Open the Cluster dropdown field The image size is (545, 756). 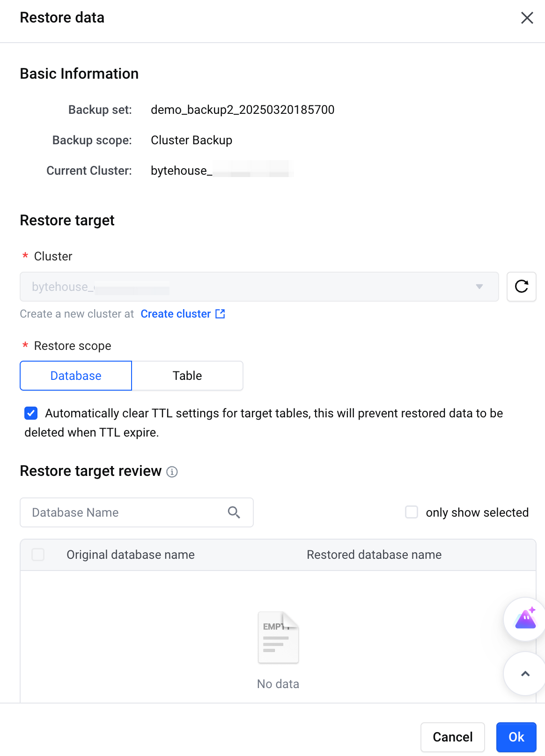tap(259, 287)
